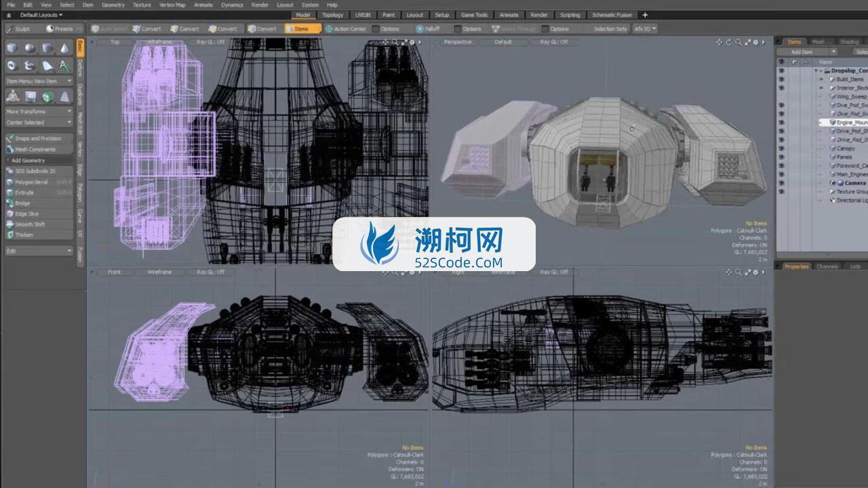Image resolution: width=868 pixels, height=488 pixels.
Task: Toggle visibility of Build_Items
Action: click(x=781, y=79)
